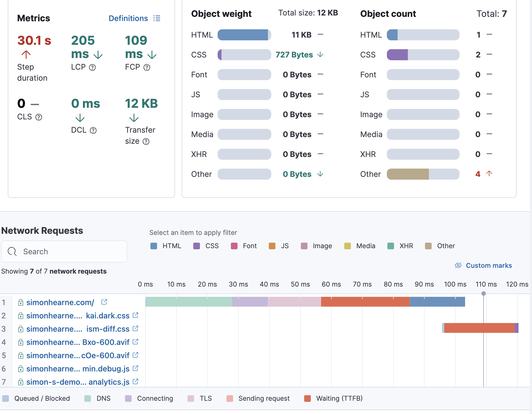Click the CLS help icon
Screen dimensions: 532x414
click(x=39, y=117)
